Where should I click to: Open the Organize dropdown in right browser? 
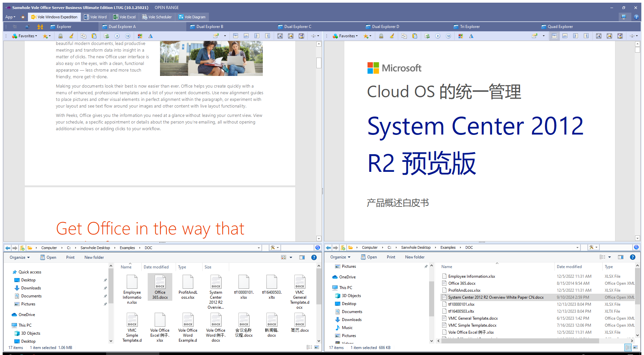pyautogui.click(x=340, y=257)
